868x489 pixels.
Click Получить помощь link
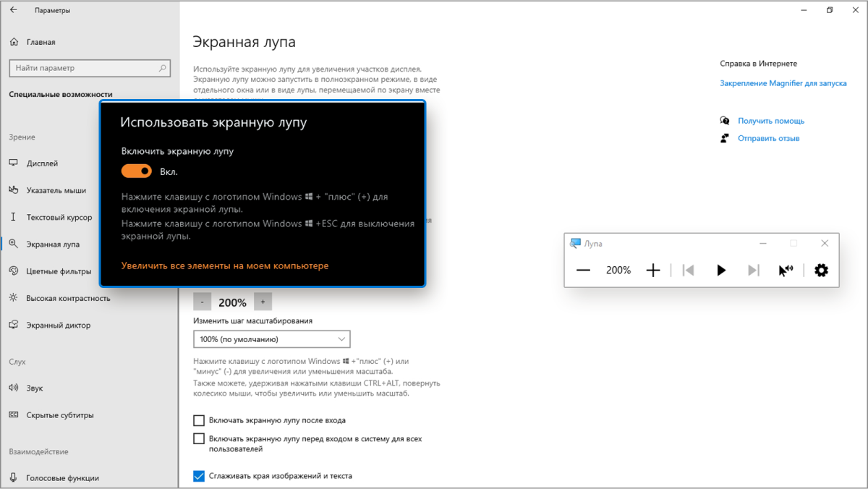pyautogui.click(x=771, y=121)
